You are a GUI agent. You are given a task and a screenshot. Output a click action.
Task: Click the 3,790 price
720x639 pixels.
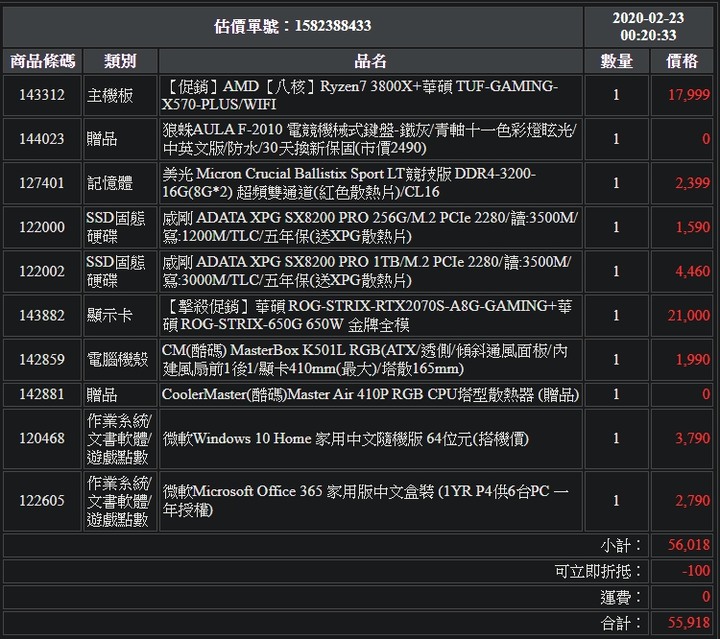692,438
